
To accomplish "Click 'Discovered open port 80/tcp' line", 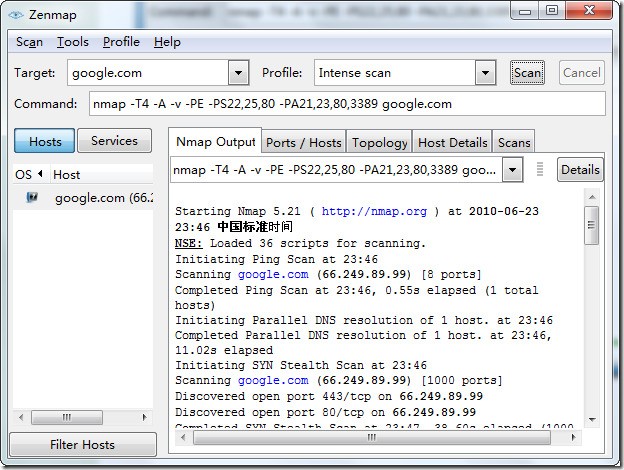I will 326,412.
